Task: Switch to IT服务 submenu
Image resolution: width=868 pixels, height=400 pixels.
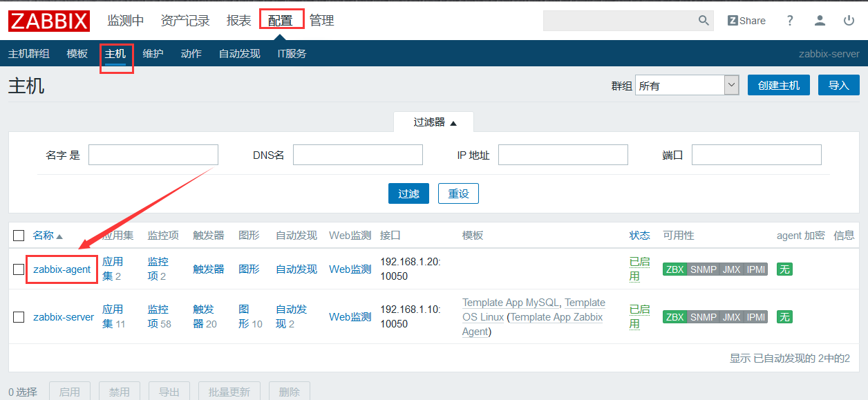Action: [292, 53]
